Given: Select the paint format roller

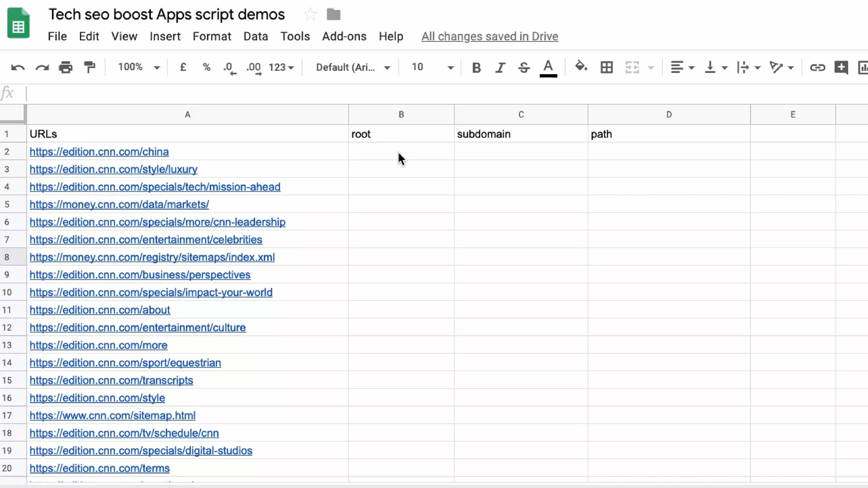Looking at the screenshot, I should [89, 67].
